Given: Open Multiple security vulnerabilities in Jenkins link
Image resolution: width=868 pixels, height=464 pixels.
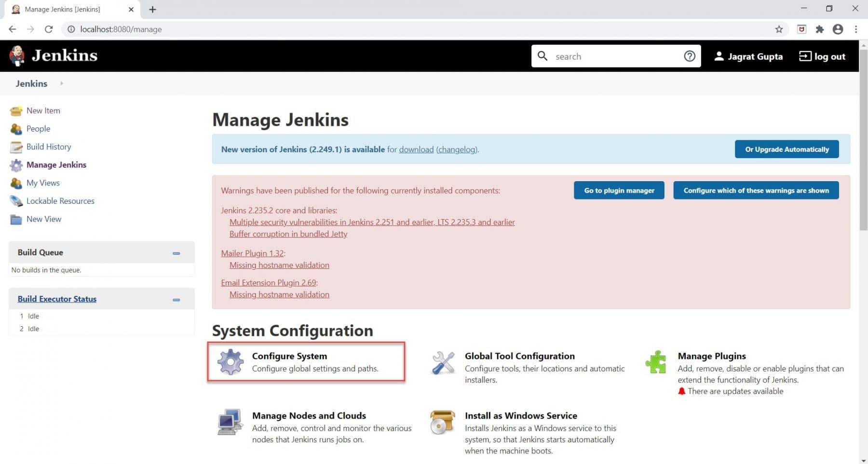Looking at the screenshot, I should (372, 222).
